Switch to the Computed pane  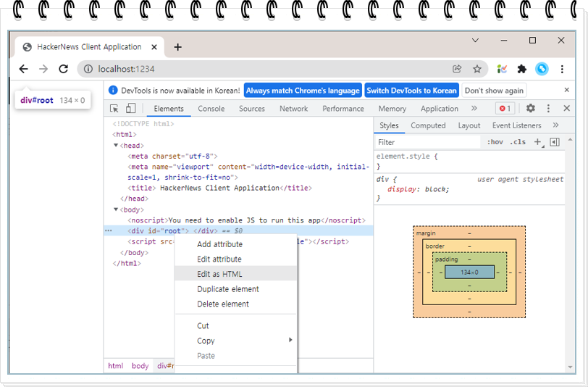pos(428,125)
